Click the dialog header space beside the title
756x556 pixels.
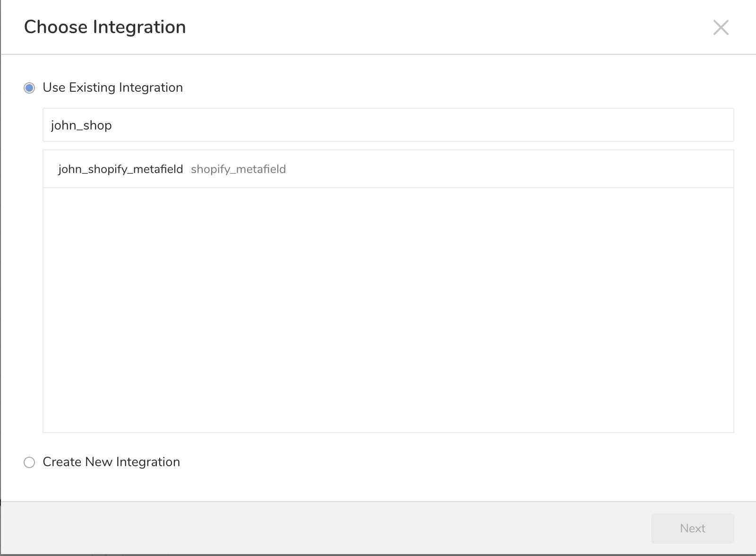point(425,27)
